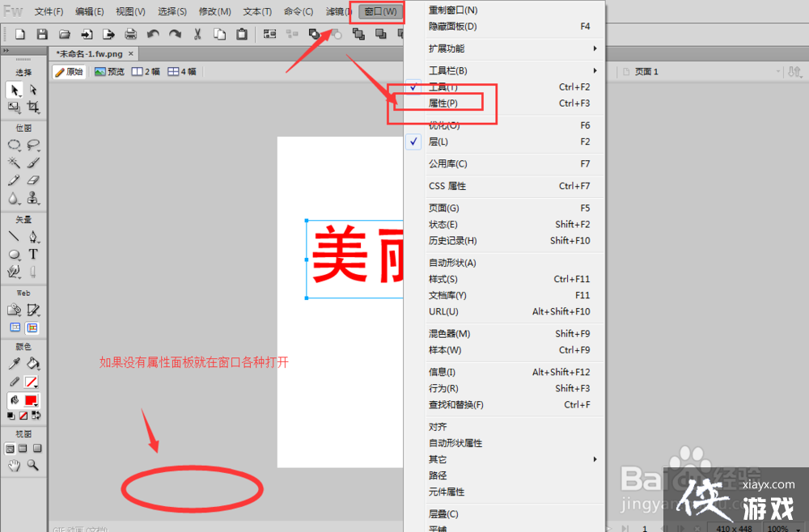
Task: Click the red fill color swatch
Action: click(x=32, y=400)
